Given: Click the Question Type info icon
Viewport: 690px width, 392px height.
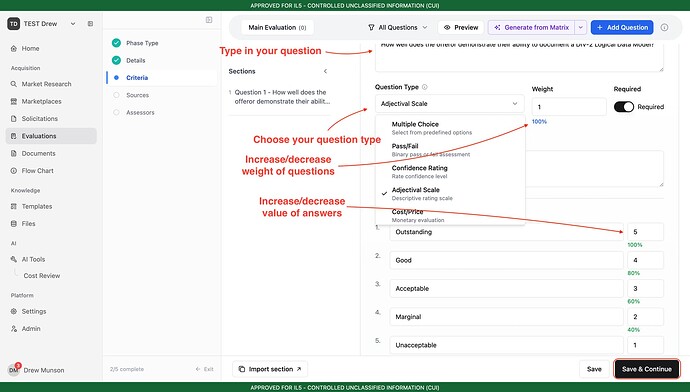Looking at the screenshot, I should [x=425, y=87].
